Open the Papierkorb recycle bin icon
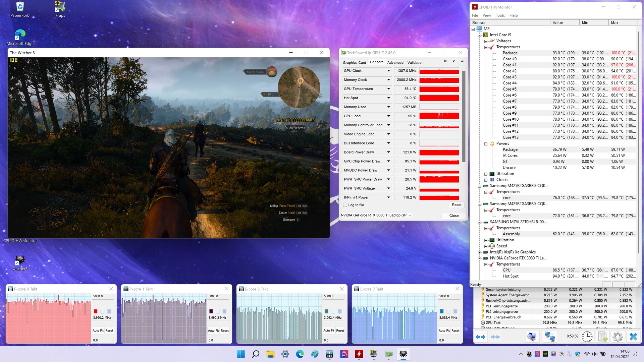The height and width of the screenshot is (362, 644). pos(20,9)
